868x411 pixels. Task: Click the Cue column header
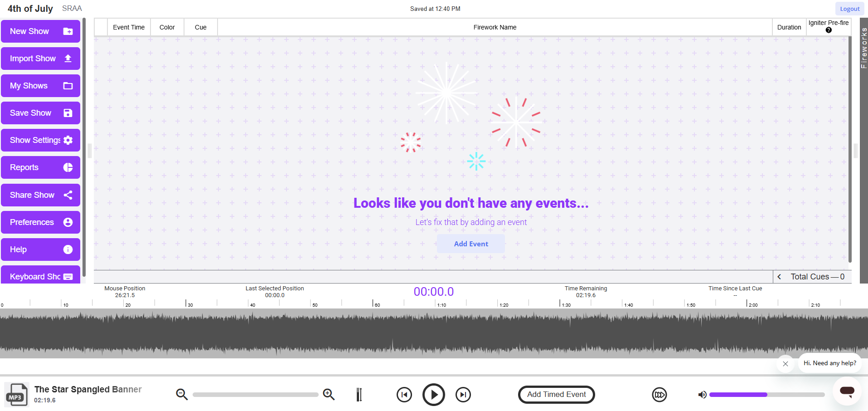coord(200,27)
